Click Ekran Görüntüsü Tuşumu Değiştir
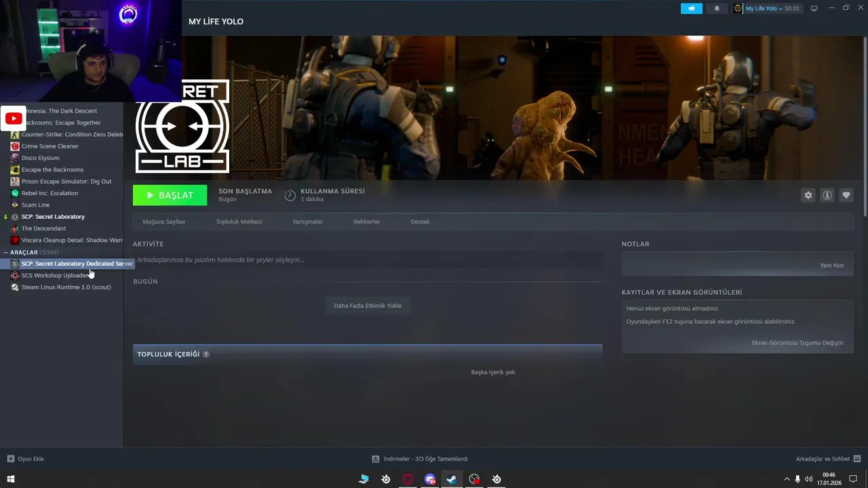Image resolution: width=868 pixels, height=488 pixels. 797,343
